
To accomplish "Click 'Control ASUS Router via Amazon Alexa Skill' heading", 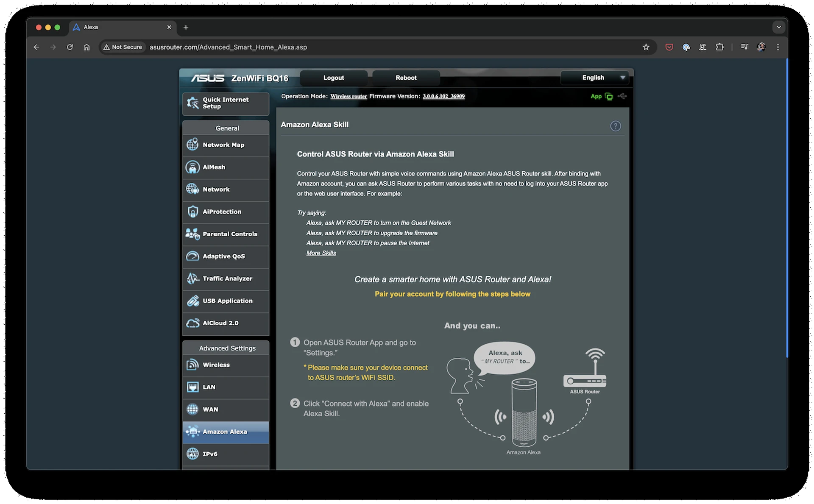I will pos(375,154).
